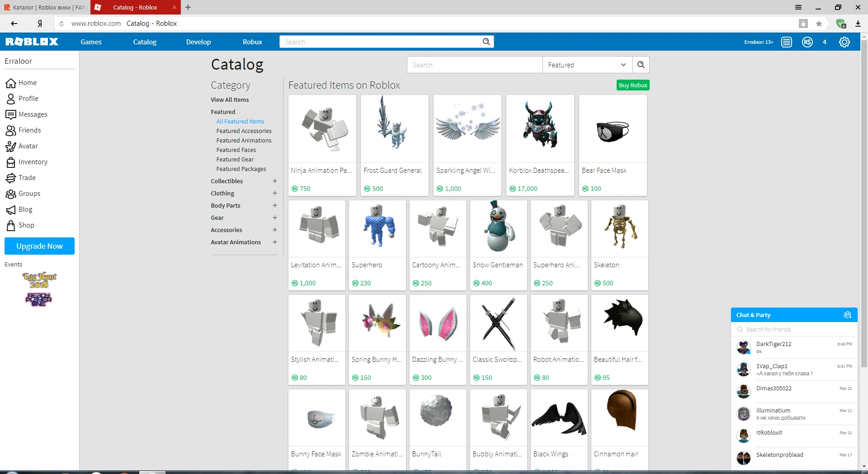Open the Trade icon in sidebar
The image size is (868, 474).
(11, 178)
